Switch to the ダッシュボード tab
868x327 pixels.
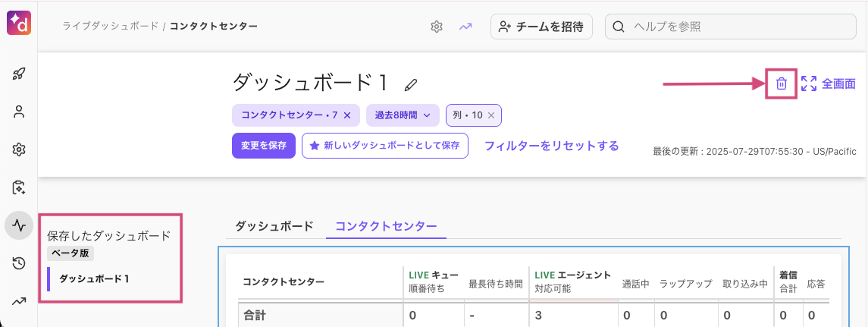[x=274, y=226]
